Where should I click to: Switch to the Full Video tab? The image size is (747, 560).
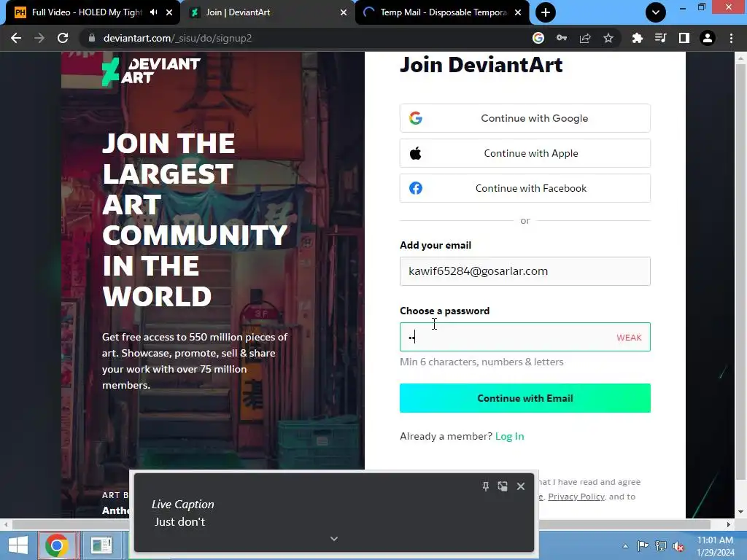(x=87, y=12)
